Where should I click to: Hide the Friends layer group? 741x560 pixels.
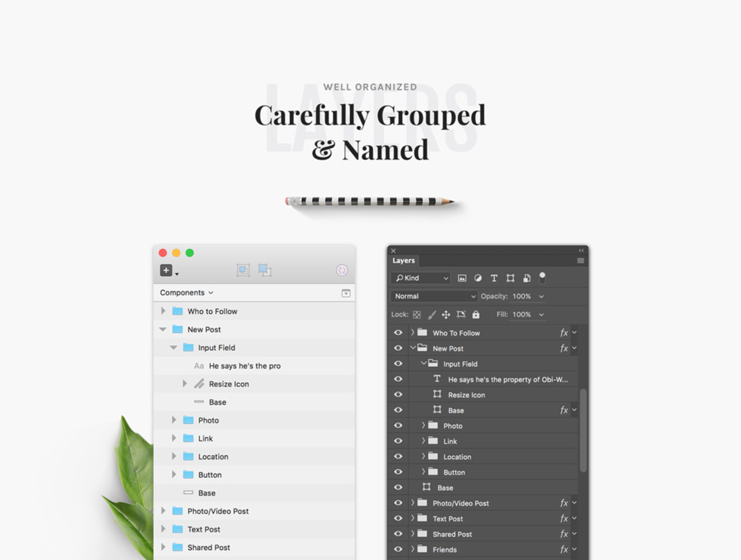click(x=398, y=549)
